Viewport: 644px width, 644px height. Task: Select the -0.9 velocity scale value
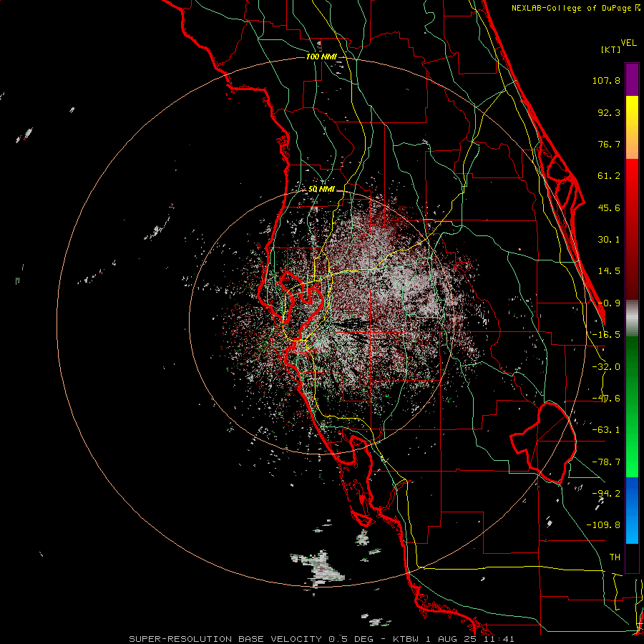coord(609,303)
